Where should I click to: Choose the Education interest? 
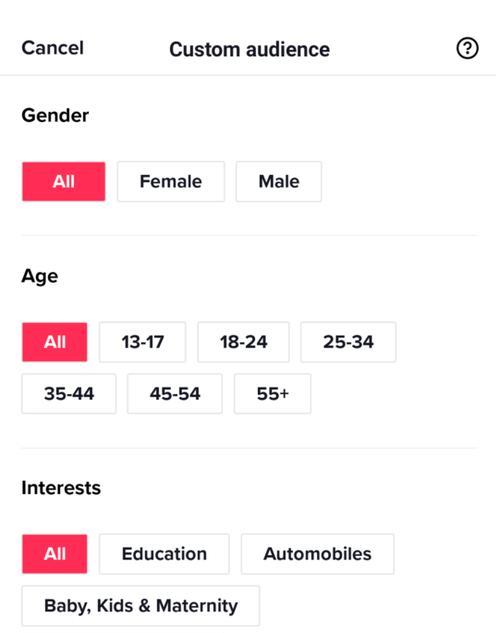point(164,554)
